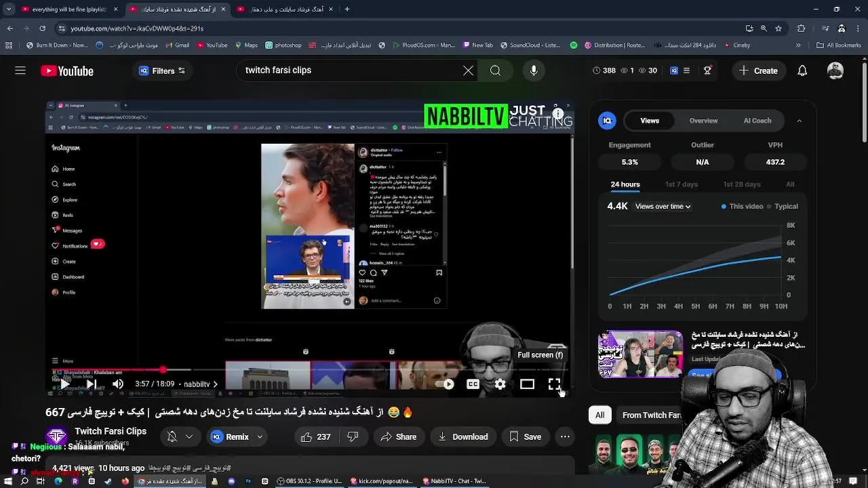Start voice search with microphone

click(x=534, y=70)
